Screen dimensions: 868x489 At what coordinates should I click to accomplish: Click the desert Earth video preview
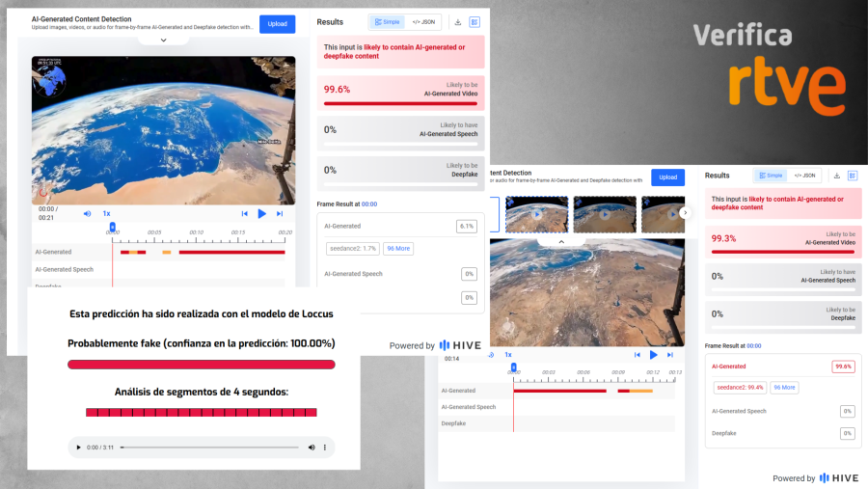(587, 292)
